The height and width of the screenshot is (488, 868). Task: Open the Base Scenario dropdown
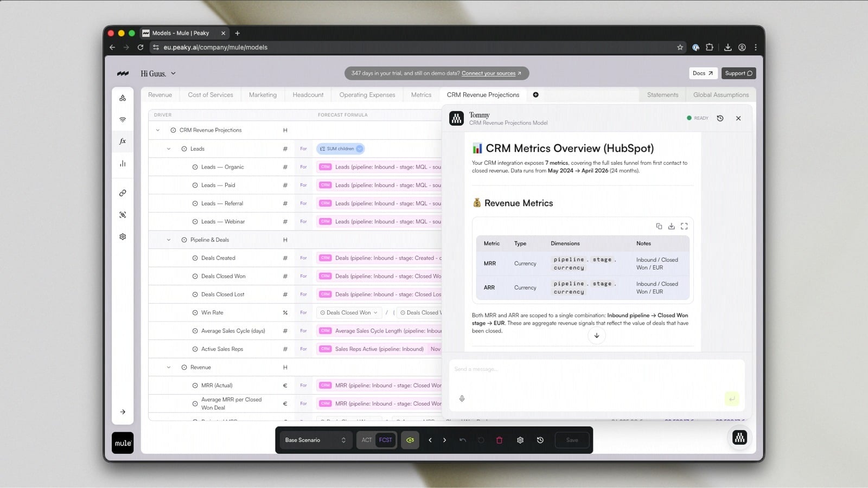(x=316, y=440)
